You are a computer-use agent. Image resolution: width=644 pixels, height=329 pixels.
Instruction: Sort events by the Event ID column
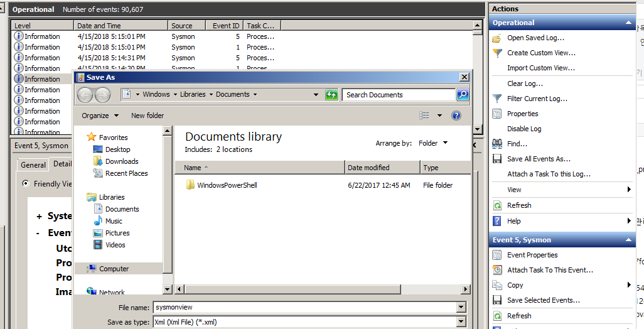tap(225, 26)
